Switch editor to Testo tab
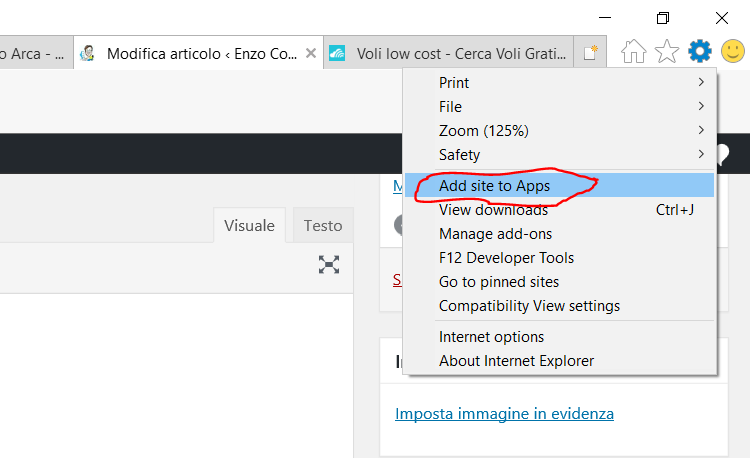The height and width of the screenshot is (458, 750). (x=322, y=226)
